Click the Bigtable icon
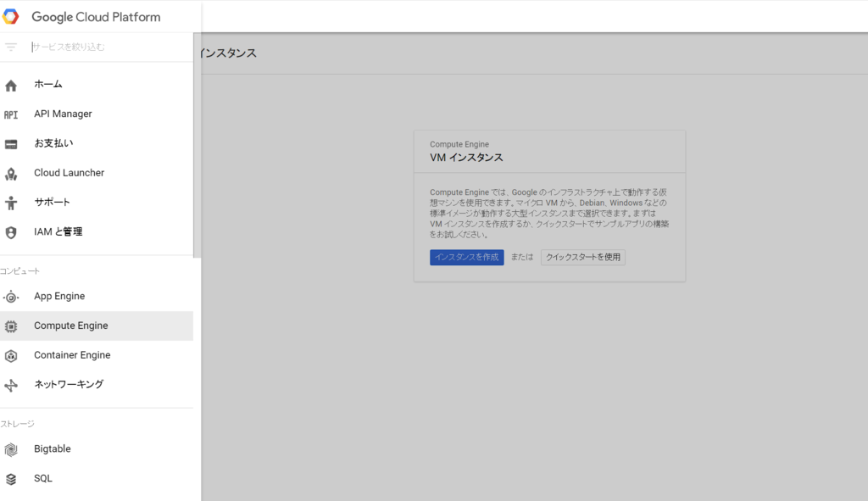Screen dimensions: 868x501 10,449
